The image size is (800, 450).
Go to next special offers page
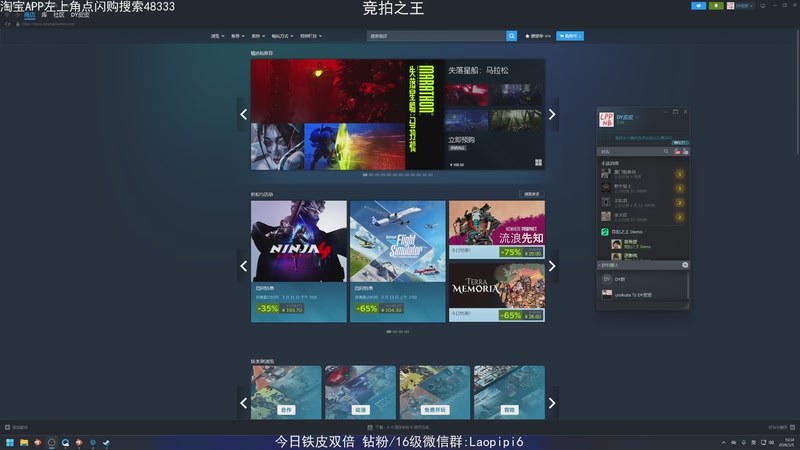[x=552, y=266]
